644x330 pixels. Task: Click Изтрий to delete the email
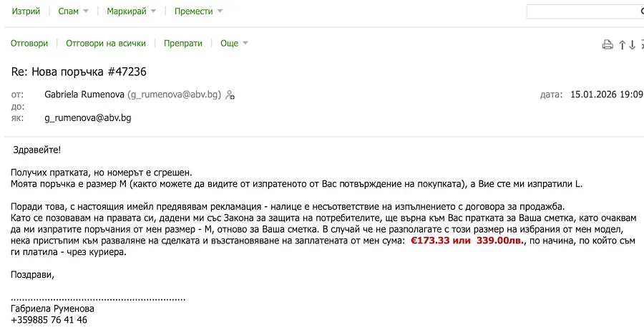click(x=25, y=11)
